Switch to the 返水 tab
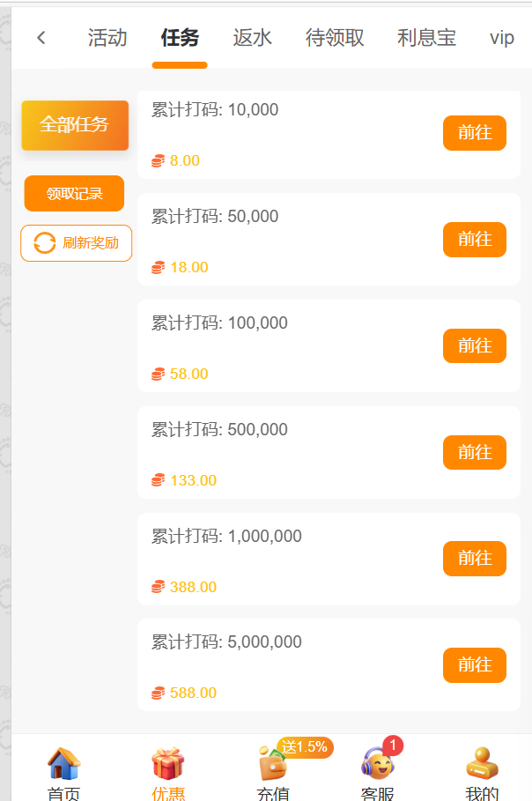This screenshot has height=801, width=532. (x=253, y=38)
